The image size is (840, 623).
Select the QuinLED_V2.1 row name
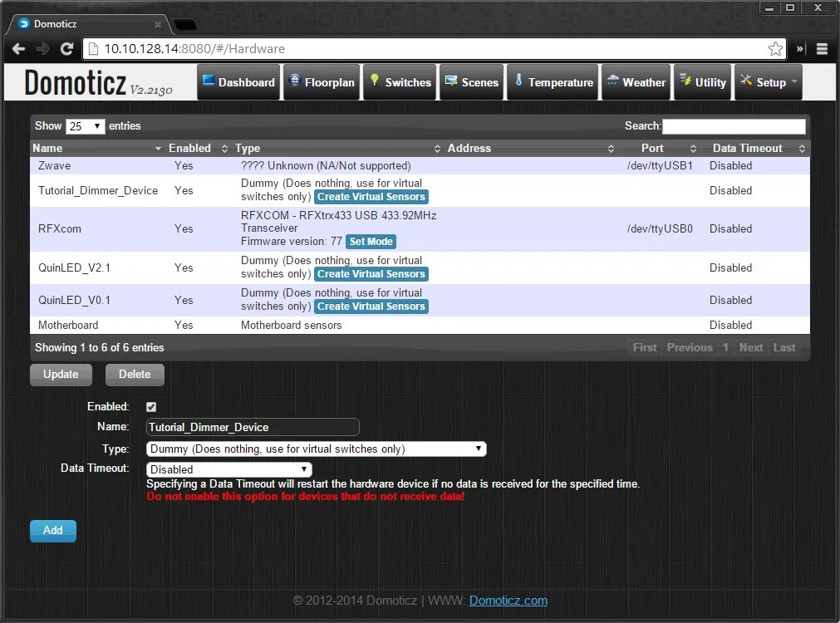point(74,267)
